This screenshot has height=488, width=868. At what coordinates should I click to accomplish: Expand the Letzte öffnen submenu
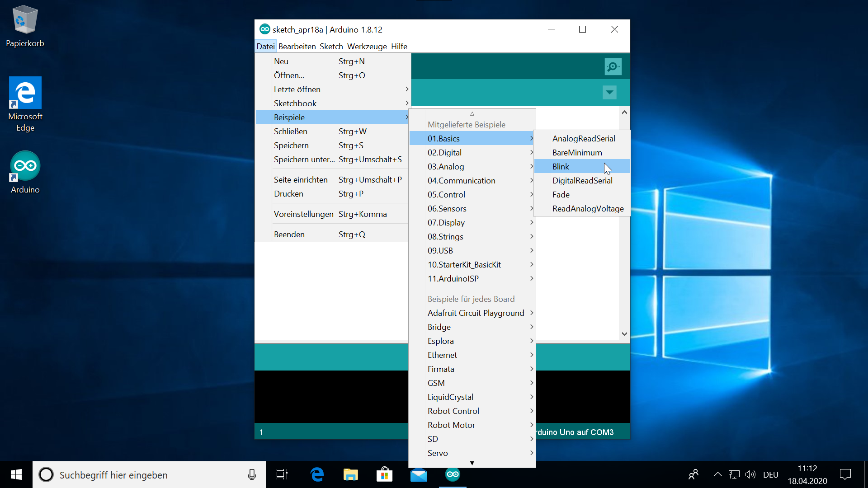[333, 89]
